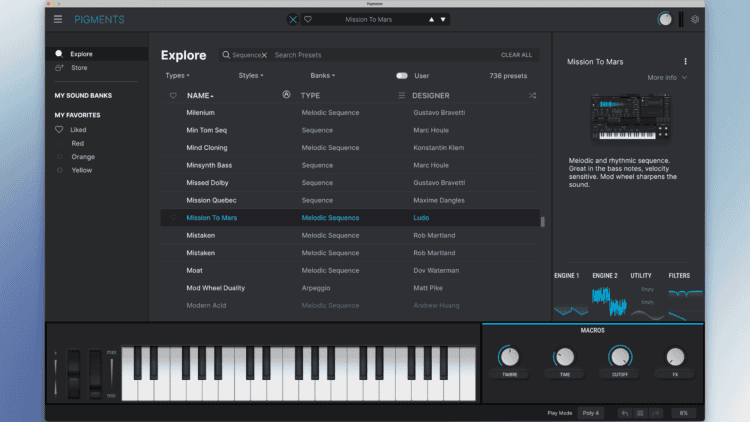Image resolution: width=750 pixels, height=422 pixels.
Task: Select the Modern Acid preset
Action: (350, 306)
